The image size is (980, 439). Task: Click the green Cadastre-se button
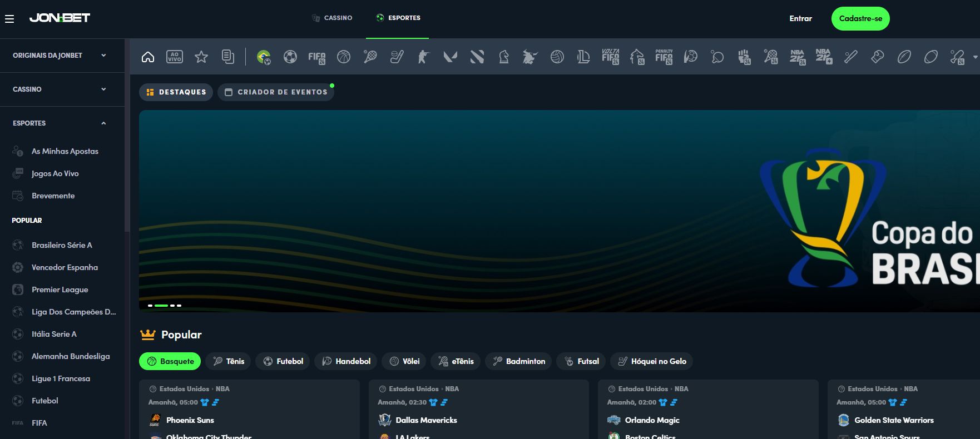pyautogui.click(x=860, y=18)
